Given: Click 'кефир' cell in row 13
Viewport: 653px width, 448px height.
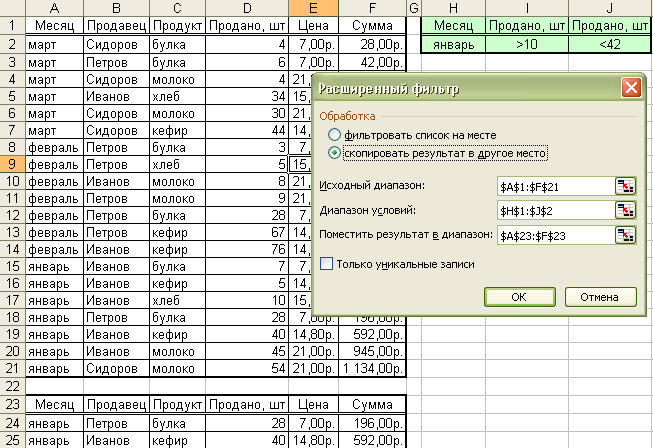Looking at the screenshot, I should tap(177, 232).
